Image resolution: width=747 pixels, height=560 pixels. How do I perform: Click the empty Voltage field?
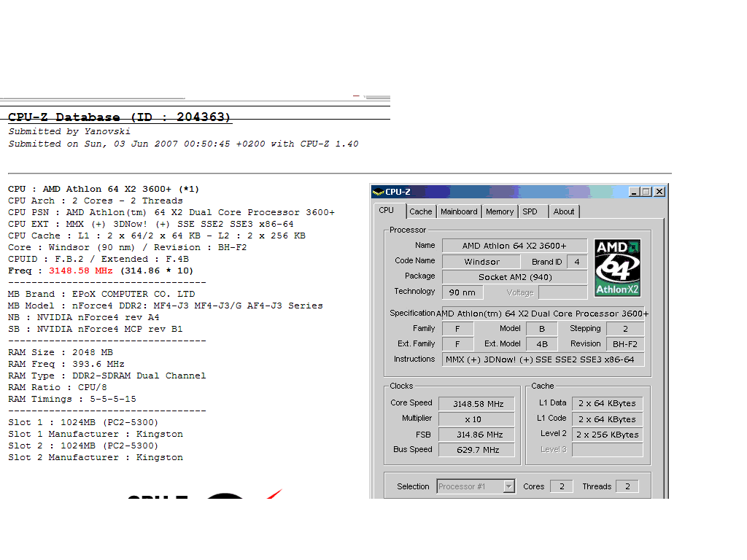tap(562, 292)
